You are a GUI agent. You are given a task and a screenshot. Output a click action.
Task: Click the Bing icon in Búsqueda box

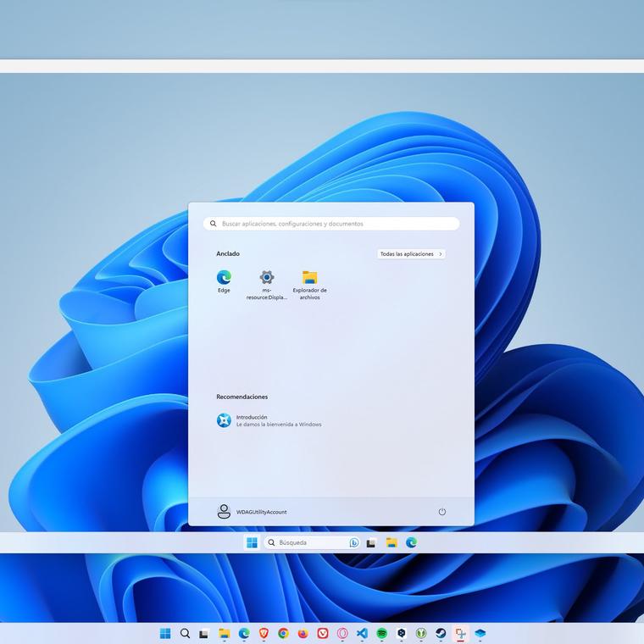[354, 542]
